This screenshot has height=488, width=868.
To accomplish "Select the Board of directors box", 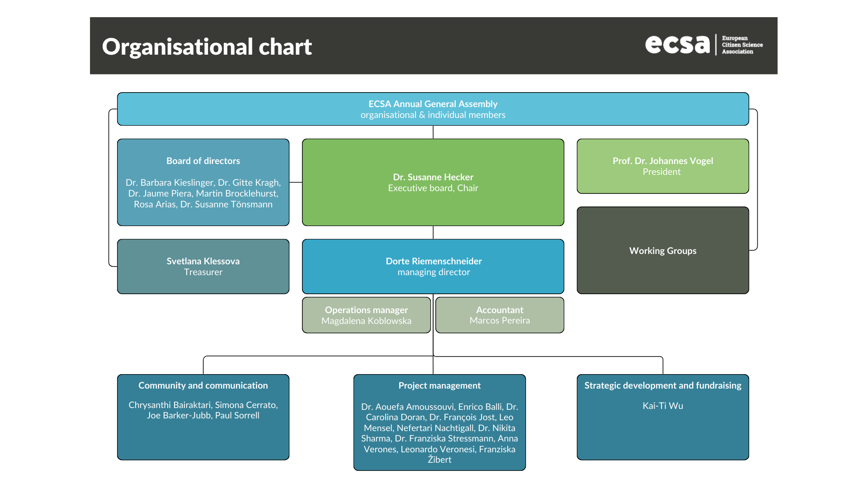I will pos(203,182).
